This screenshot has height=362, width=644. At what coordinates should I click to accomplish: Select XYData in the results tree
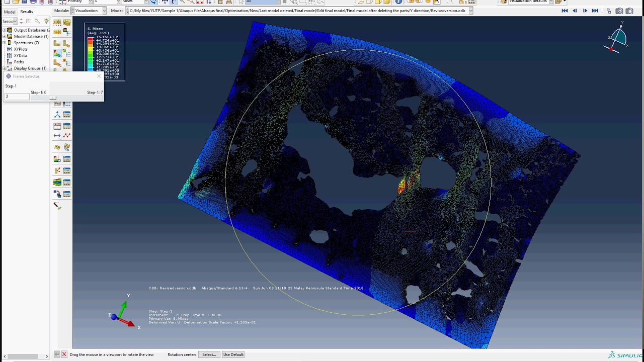click(x=20, y=56)
